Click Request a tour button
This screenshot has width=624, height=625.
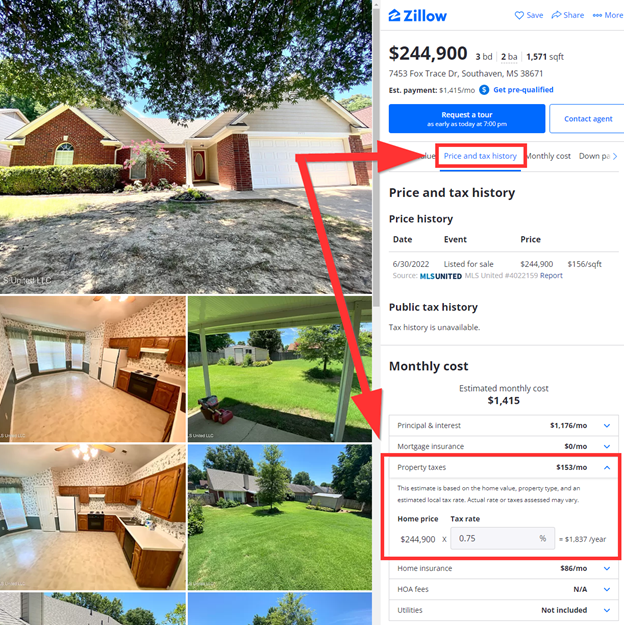coord(467,119)
